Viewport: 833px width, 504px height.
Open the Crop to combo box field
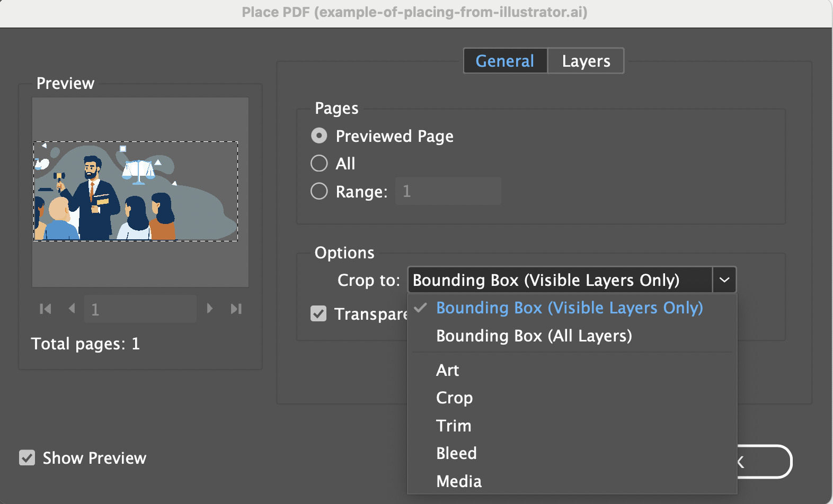click(x=560, y=280)
